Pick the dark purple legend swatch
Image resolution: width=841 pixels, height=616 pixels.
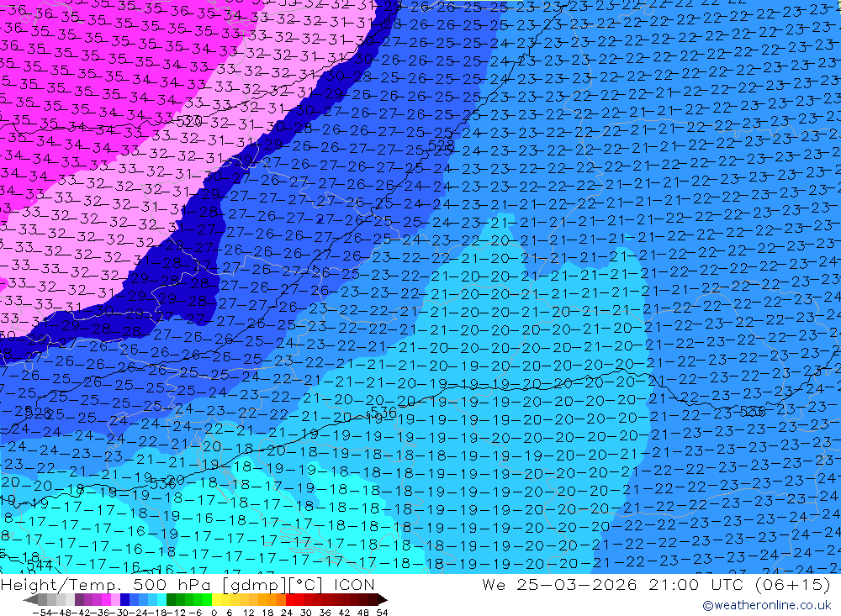click(x=79, y=600)
